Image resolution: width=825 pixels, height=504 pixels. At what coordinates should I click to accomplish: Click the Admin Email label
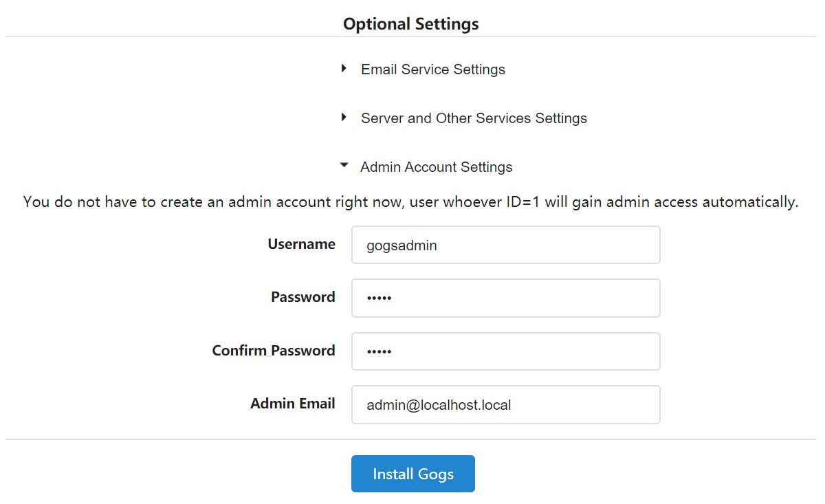(x=292, y=404)
